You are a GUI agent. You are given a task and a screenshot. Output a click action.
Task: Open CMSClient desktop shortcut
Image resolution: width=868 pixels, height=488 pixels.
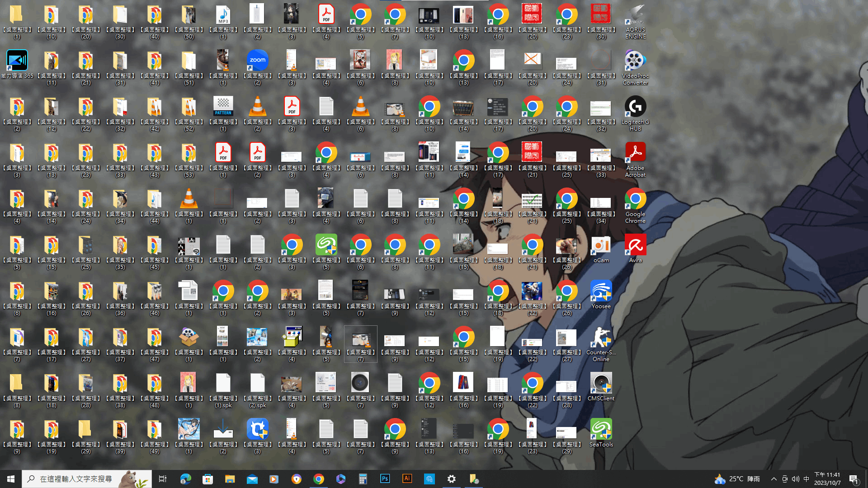click(601, 384)
